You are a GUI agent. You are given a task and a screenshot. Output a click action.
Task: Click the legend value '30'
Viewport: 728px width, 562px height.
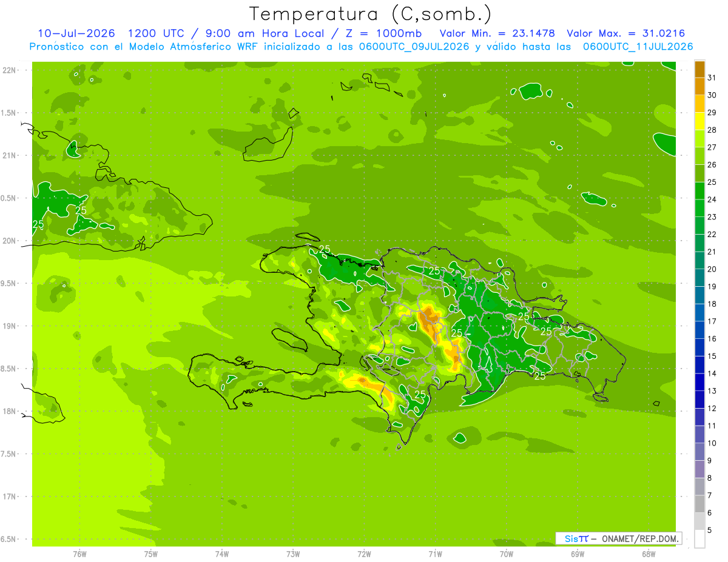[712, 95]
